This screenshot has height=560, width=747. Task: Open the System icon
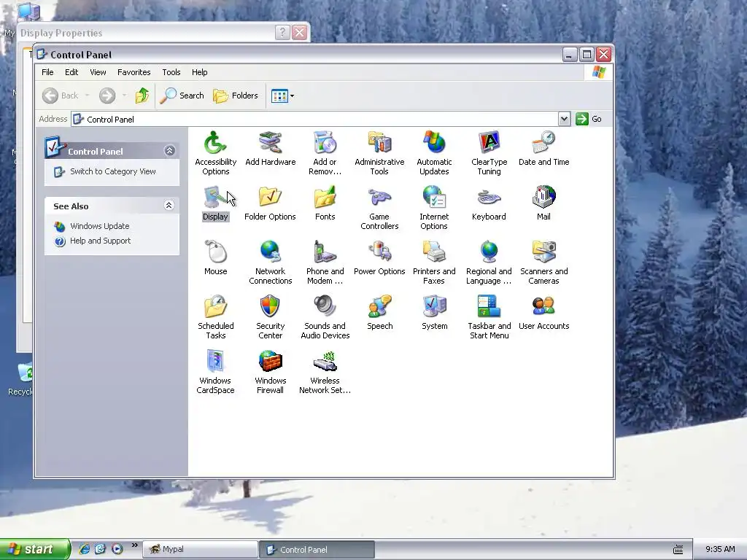(x=434, y=307)
